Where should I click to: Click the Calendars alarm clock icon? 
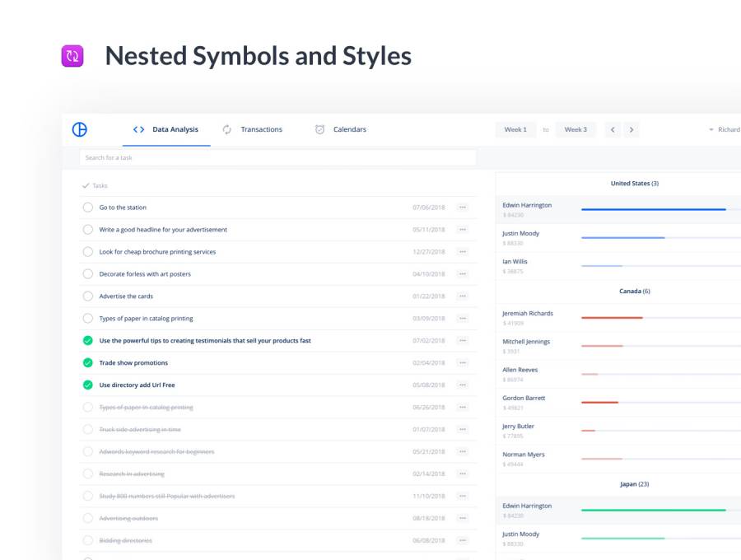click(319, 129)
